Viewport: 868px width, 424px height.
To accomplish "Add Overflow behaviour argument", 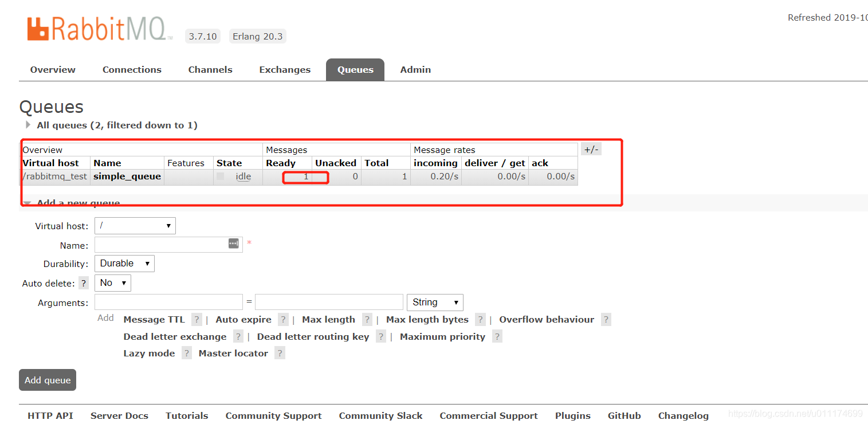I will pos(547,320).
